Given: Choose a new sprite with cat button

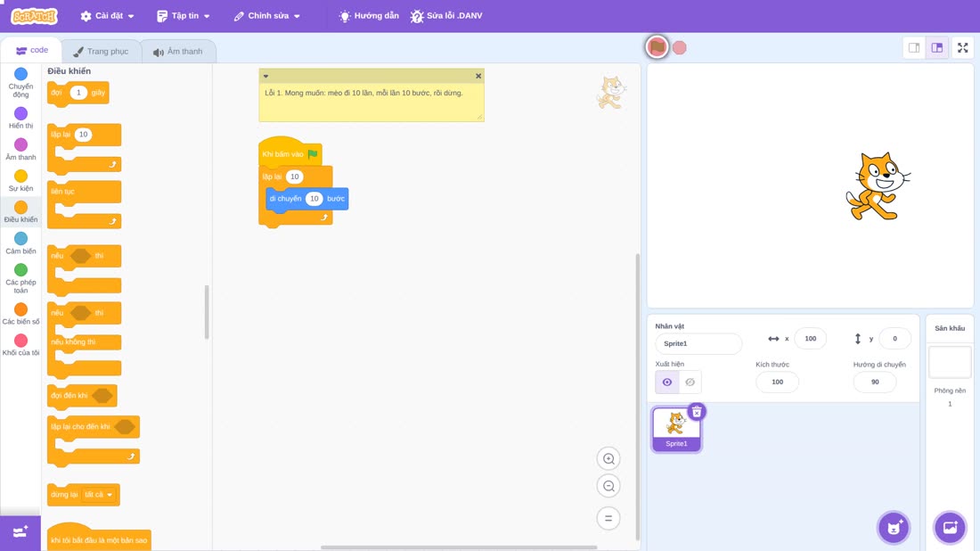Looking at the screenshot, I should (894, 527).
